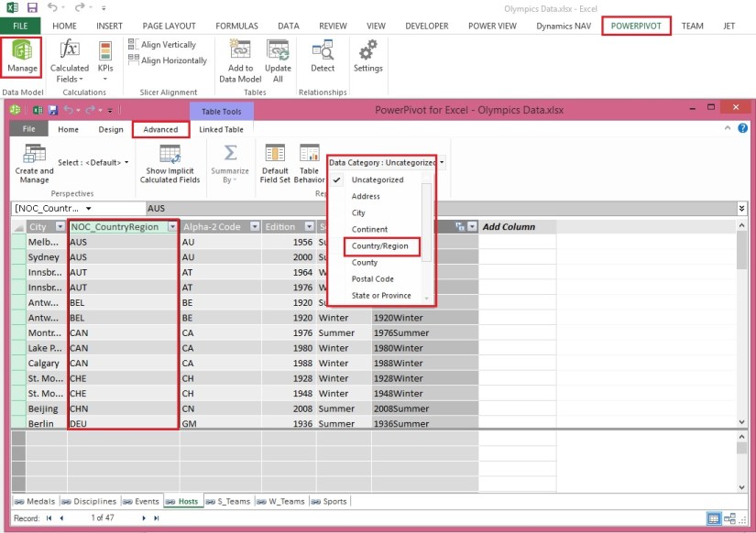Click Add to Data Model
Image resolution: width=756 pixels, height=533 pixels.
tap(238, 60)
